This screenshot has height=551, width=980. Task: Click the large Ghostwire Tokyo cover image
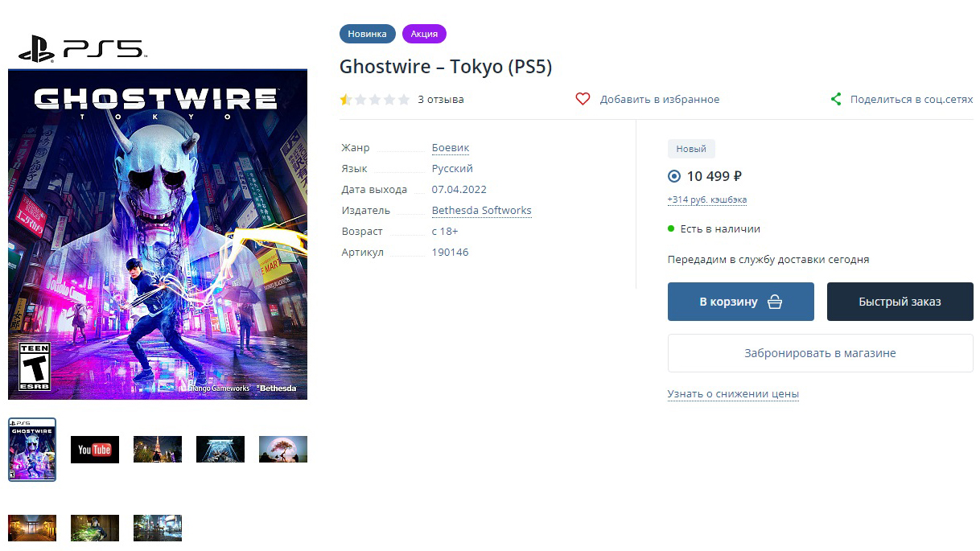tap(158, 234)
